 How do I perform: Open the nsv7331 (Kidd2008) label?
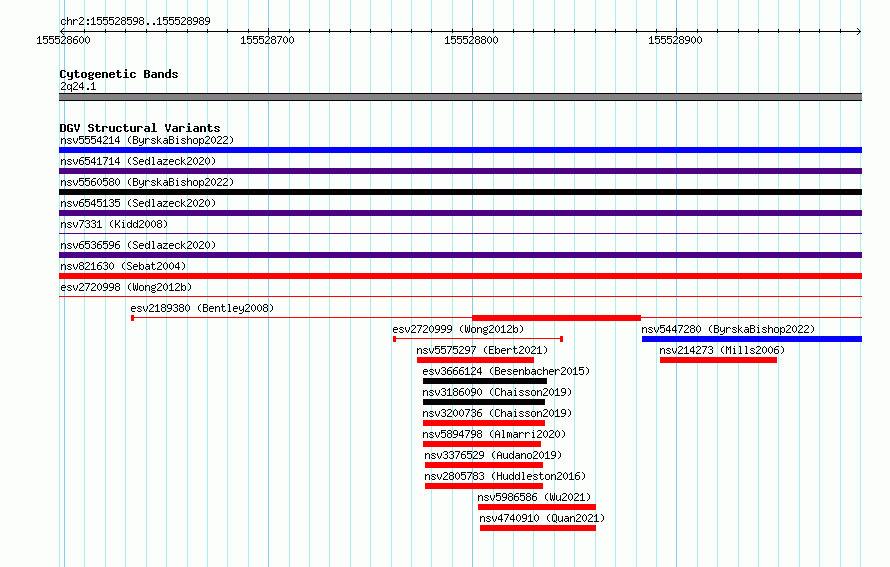point(114,224)
